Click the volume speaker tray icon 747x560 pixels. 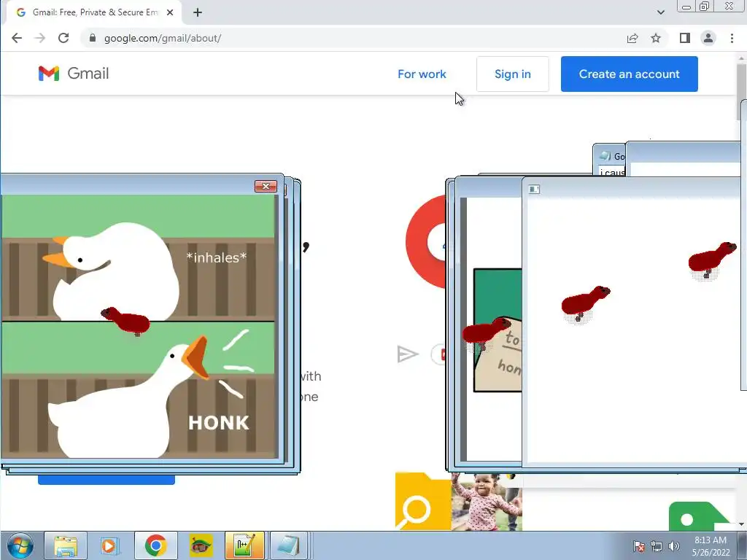pos(673,546)
